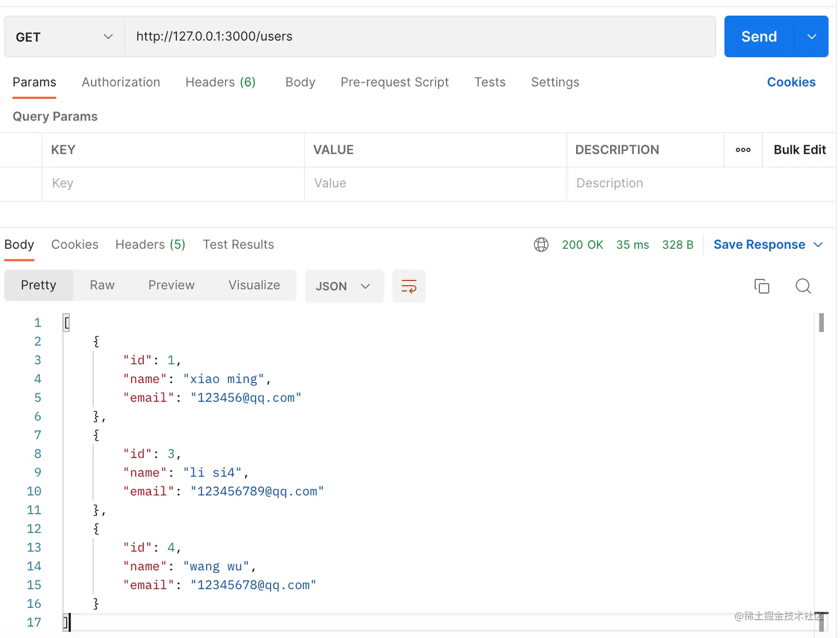Switch to the request Body tab
840x638 pixels.
point(301,82)
